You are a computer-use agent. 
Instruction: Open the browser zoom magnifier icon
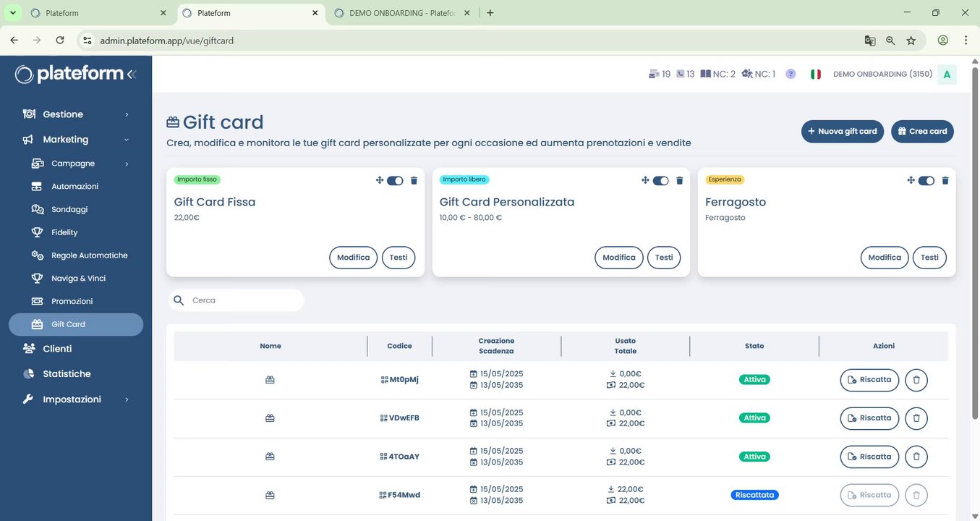coord(890,41)
